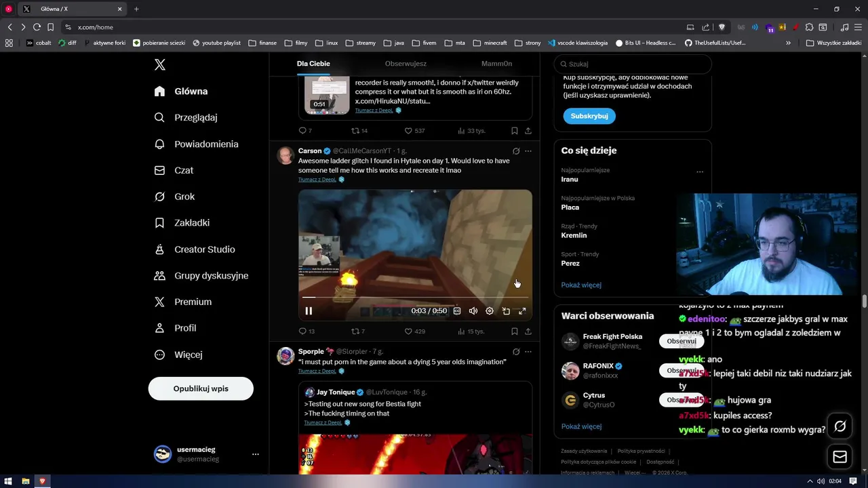The height and width of the screenshot is (488, 868).
Task: Open the browser extensions puzzle icon
Action: tap(809, 27)
